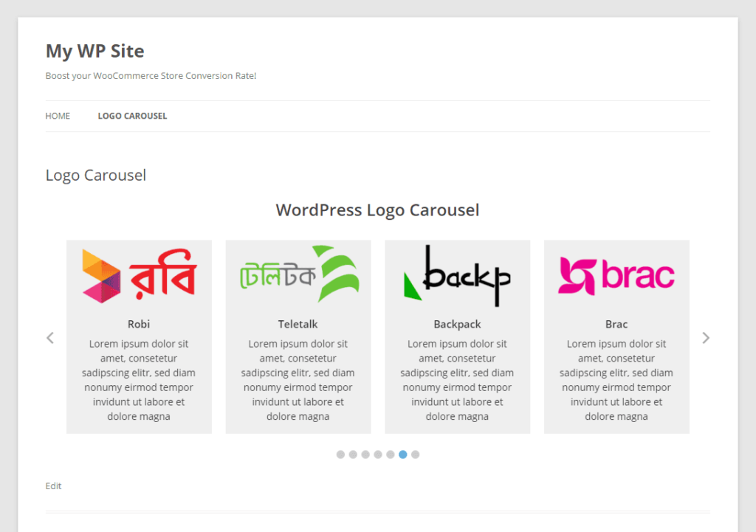Select the highlighted blue pagination dot

point(402,455)
